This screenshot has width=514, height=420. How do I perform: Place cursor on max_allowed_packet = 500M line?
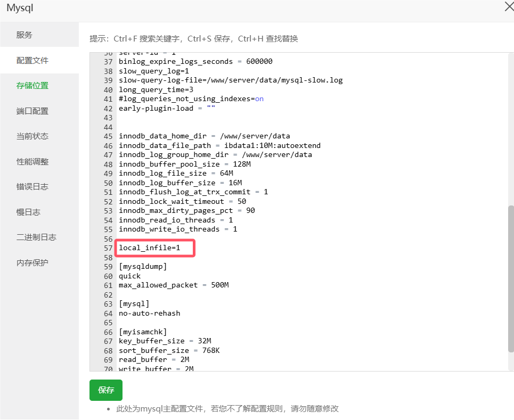pyautogui.click(x=173, y=285)
